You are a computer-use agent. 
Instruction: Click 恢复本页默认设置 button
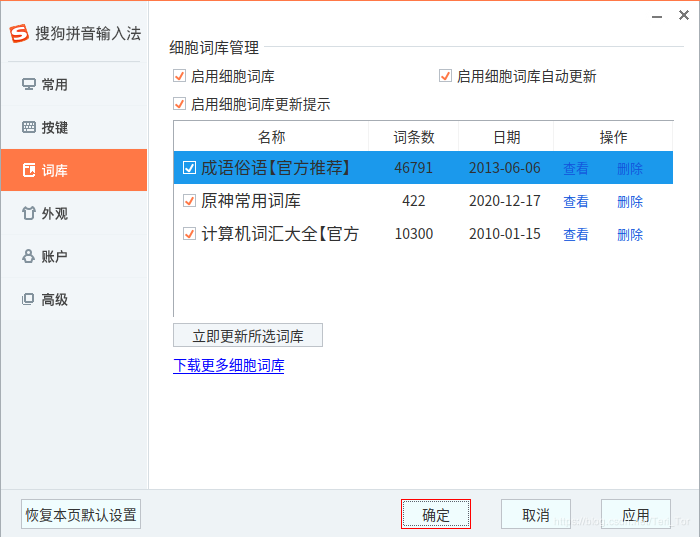click(81, 514)
